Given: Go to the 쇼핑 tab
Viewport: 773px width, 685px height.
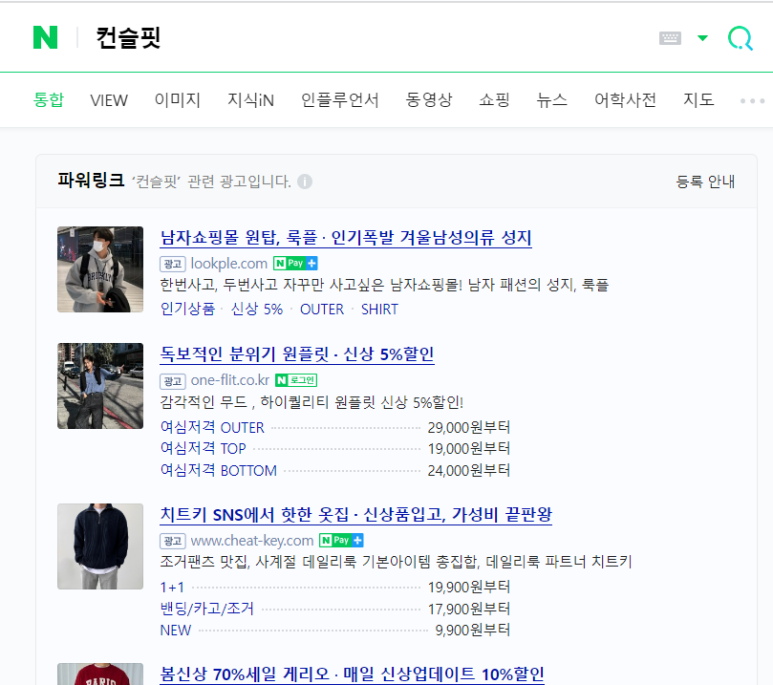Looking at the screenshot, I should [x=494, y=100].
